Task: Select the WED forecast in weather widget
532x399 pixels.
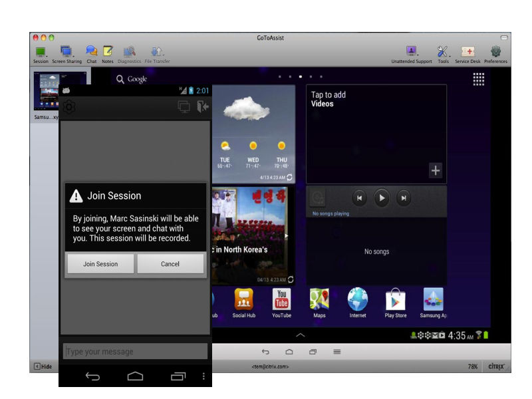Action: 253,155
